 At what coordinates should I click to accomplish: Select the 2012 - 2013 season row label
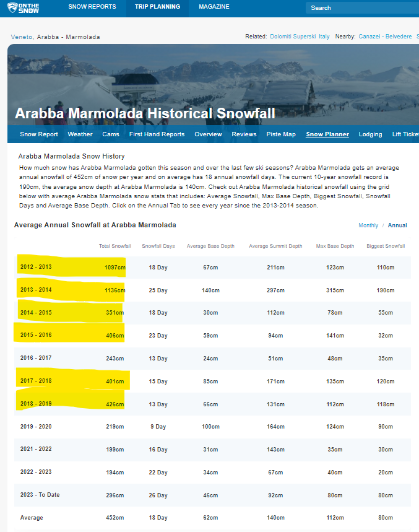tap(36, 267)
